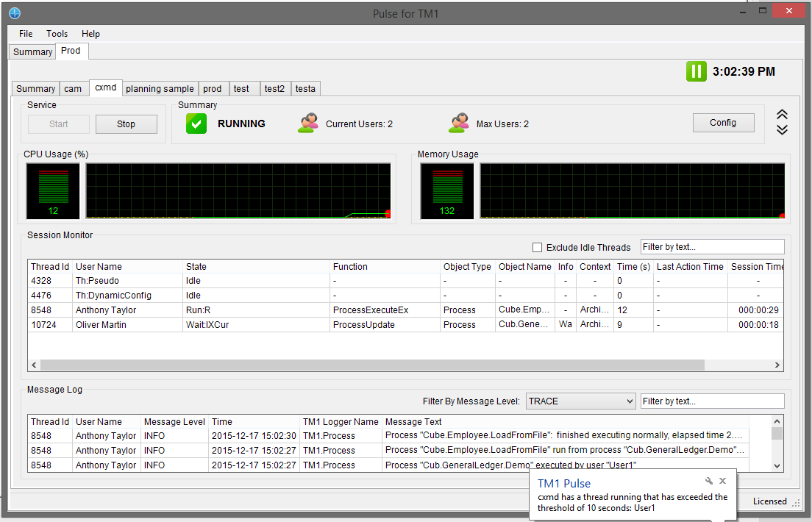Image resolution: width=812 pixels, height=522 pixels.
Task: Click the CPU usage history graph
Action: click(x=238, y=191)
